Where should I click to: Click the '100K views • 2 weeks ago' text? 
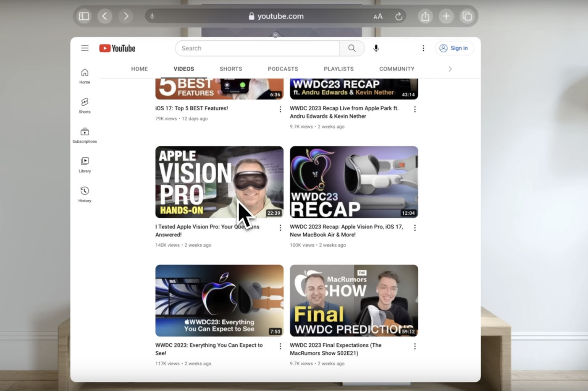tap(318, 245)
